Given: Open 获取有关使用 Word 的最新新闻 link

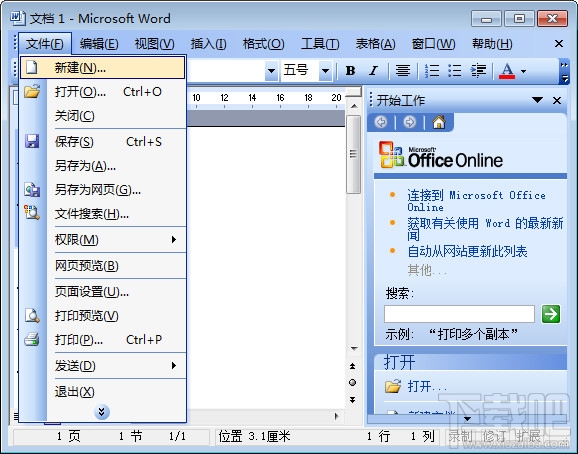Looking at the screenshot, I should pyautogui.click(x=485, y=228).
